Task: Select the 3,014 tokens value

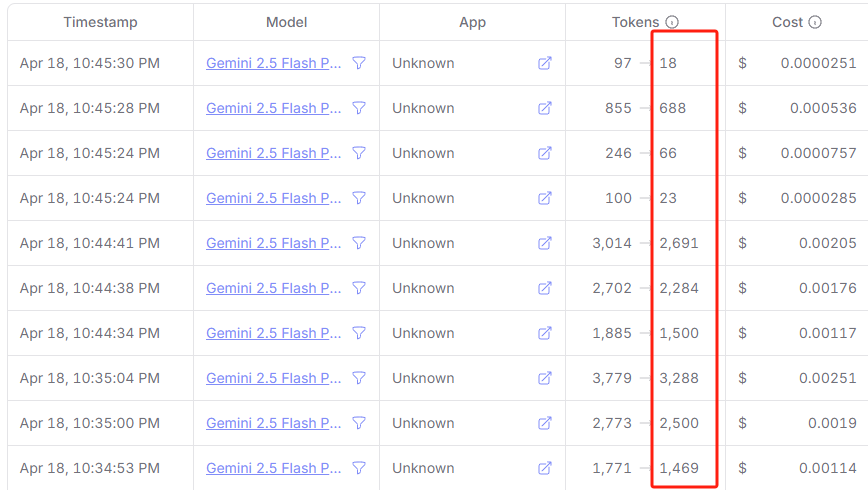Action: click(612, 243)
